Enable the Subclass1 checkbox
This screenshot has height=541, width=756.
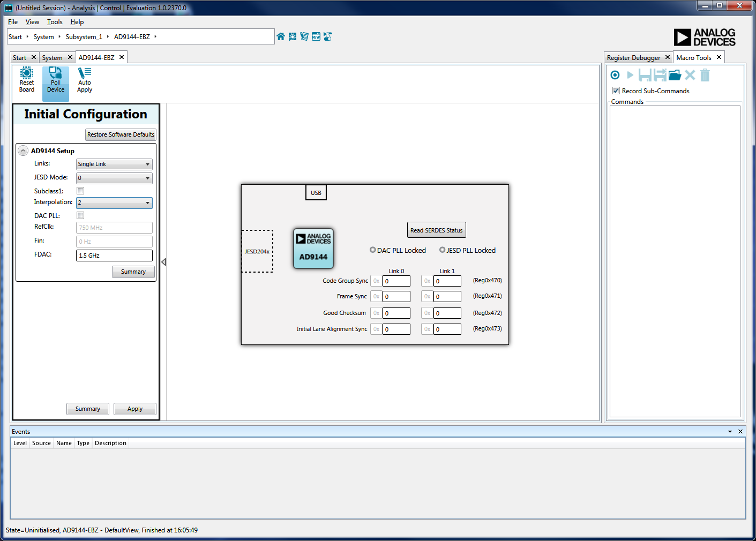80,191
